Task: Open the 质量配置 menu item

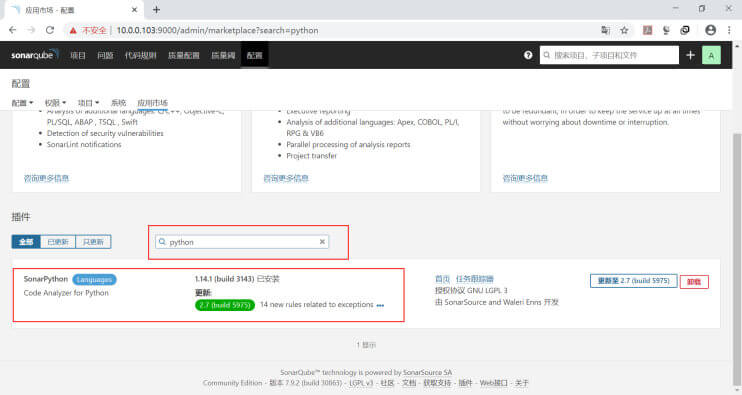Action: click(x=184, y=55)
